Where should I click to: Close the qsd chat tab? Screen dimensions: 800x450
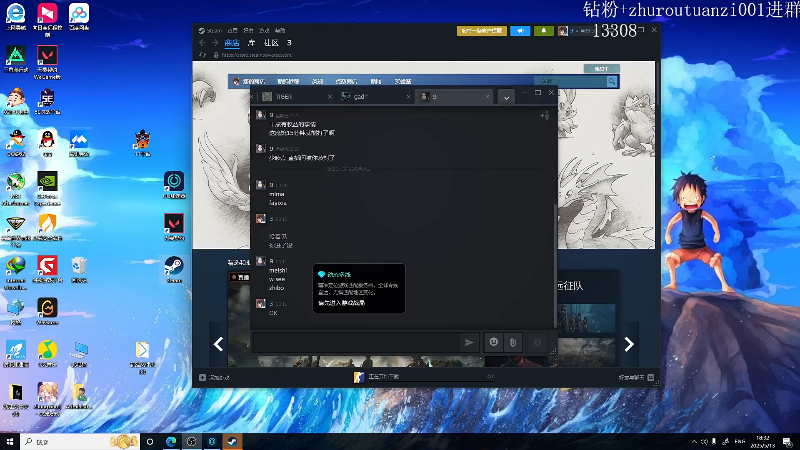[408, 96]
